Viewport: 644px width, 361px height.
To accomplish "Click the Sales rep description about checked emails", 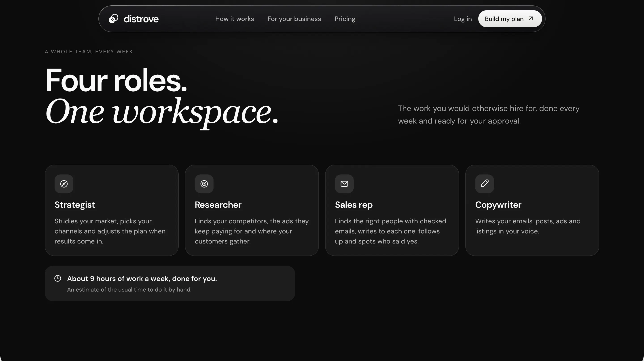I will [x=390, y=231].
